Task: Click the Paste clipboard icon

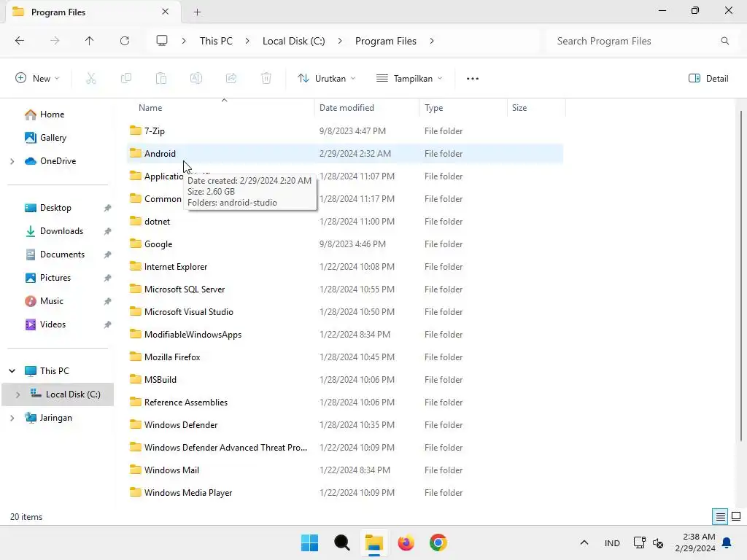Action: click(161, 78)
